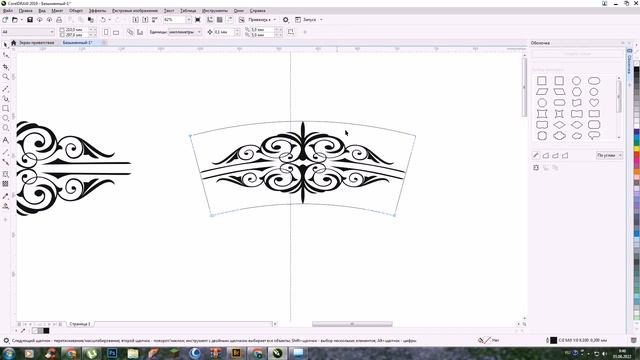Open the mapping mode dropdown in docker
640x360 pixels.
point(609,156)
